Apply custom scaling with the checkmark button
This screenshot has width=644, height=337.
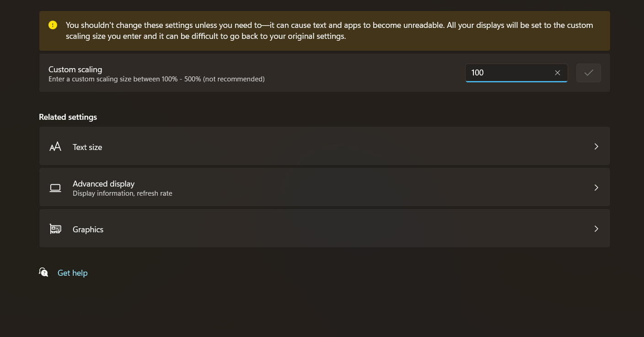(x=589, y=73)
